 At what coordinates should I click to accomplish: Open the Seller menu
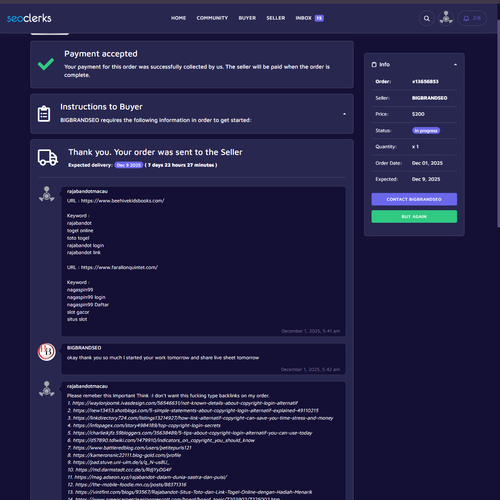click(276, 18)
